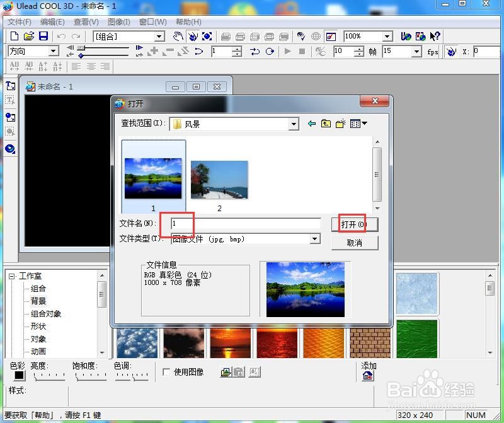Click the align left text icon
504x423 pixels.
tap(76, 67)
